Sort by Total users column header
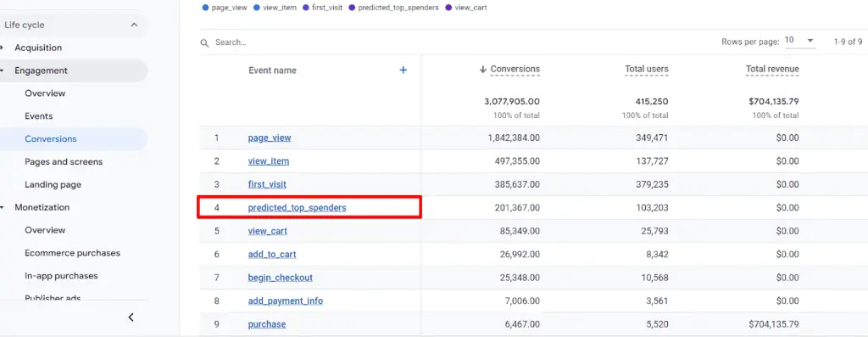This screenshot has height=337, width=868. (x=647, y=70)
